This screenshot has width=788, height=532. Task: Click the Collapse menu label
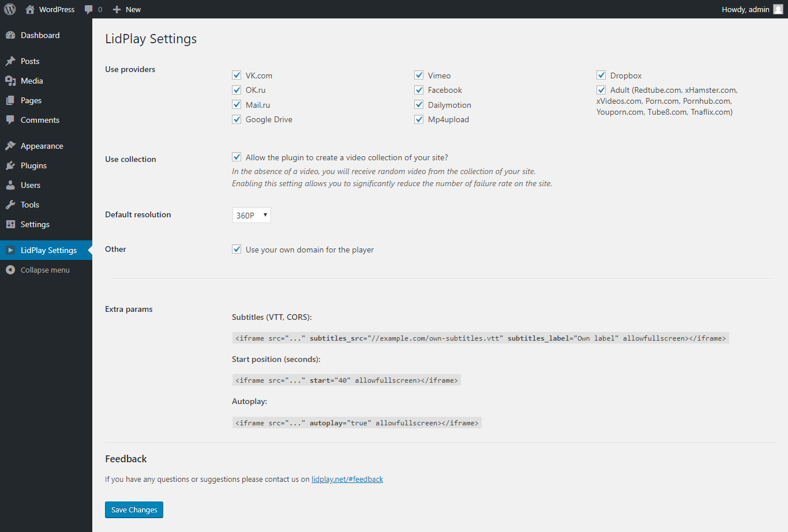click(45, 270)
